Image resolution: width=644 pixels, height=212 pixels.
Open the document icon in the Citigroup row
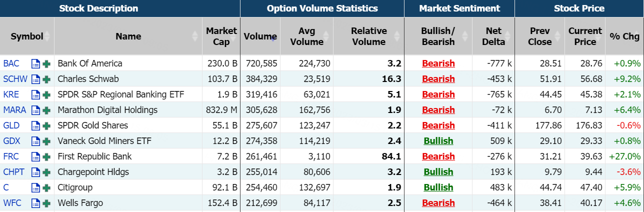tap(35, 187)
